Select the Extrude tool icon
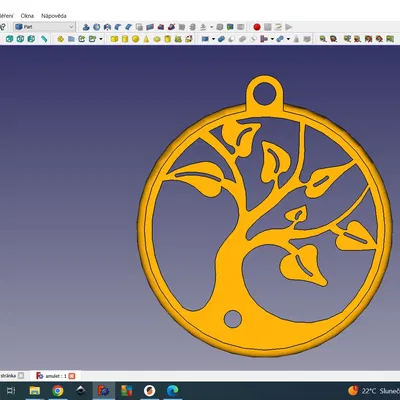This screenshot has height=400, width=400. [86, 27]
